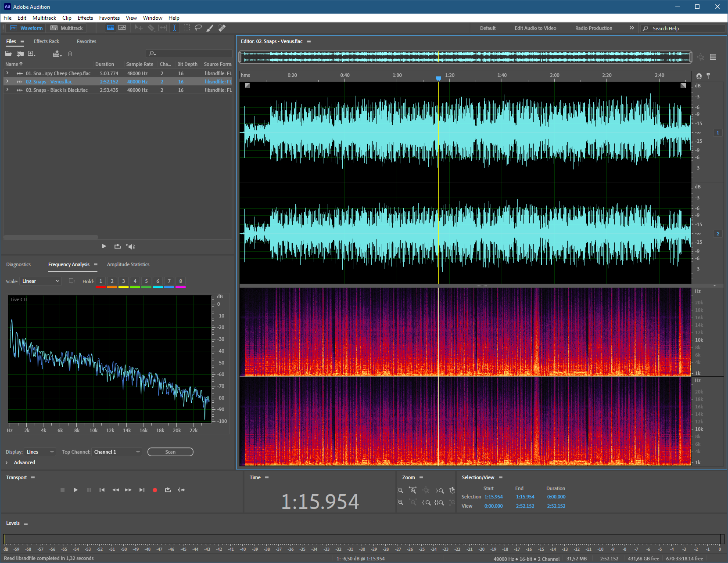Click Zoom In (Amplitude) icon
The image size is (728, 563).
point(400,490)
